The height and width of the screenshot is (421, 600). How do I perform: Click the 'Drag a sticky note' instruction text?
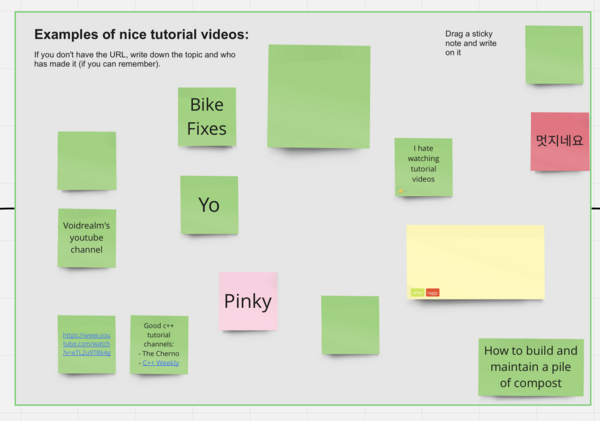(x=471, y=43)
